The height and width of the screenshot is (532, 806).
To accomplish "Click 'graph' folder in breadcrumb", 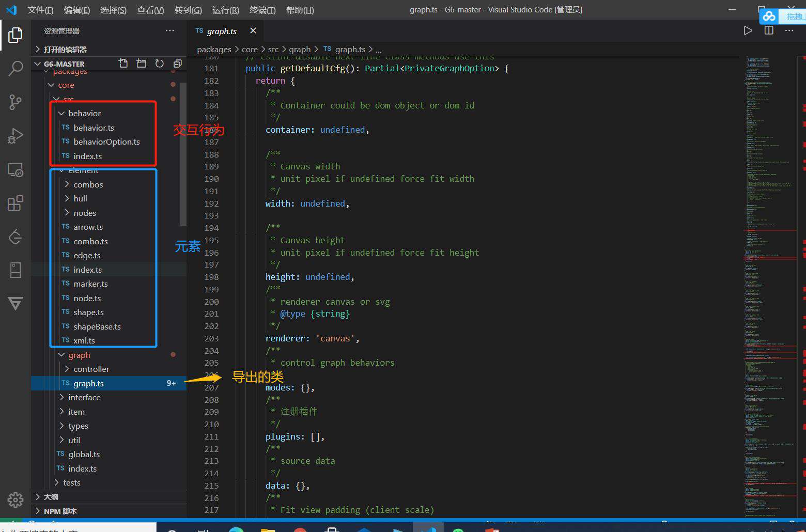I will pyautogui.click(x=300, y=49).
